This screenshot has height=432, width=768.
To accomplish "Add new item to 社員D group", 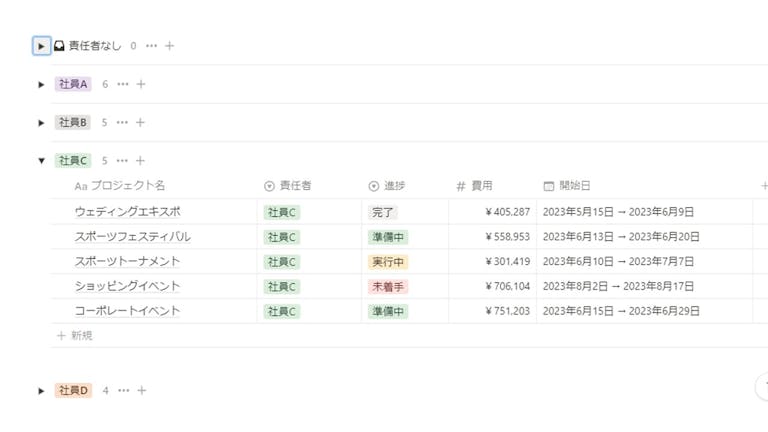I will 142,390.
